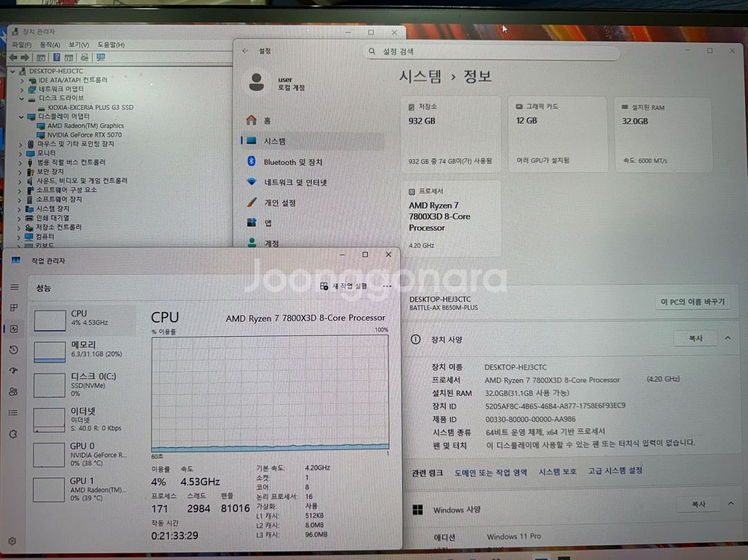This screenshot has height=560, width=748.
Task: Expand 저장소 컨트롤러 node
Action: 19,228
